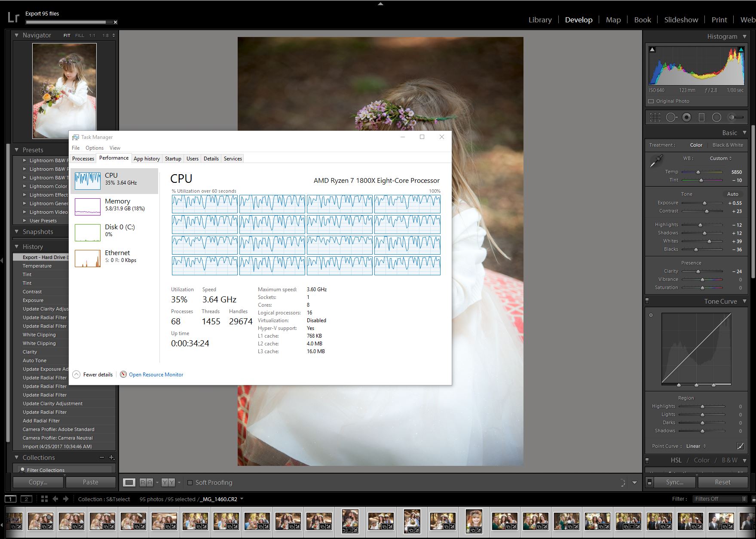Activate the Red Eye Correction tool

point(687,117)
